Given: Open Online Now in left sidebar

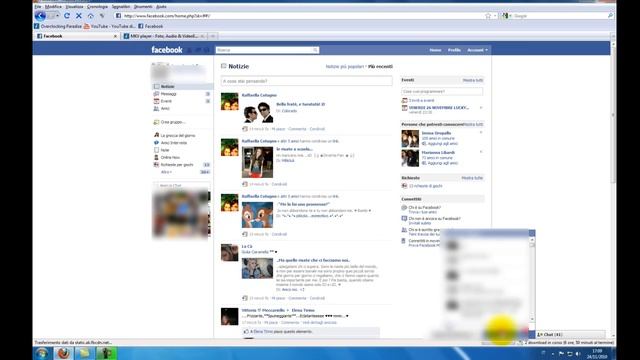Looking at the screenshot, I should (x=167, y=158).
